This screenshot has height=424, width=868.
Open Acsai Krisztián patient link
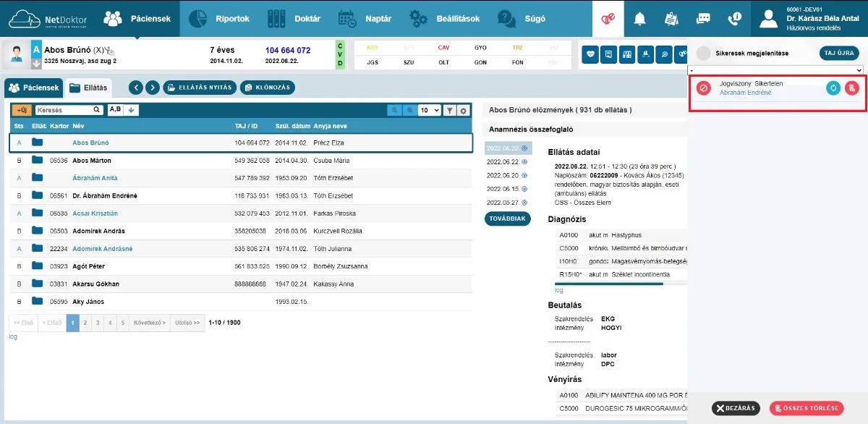[x=95, y=213]
